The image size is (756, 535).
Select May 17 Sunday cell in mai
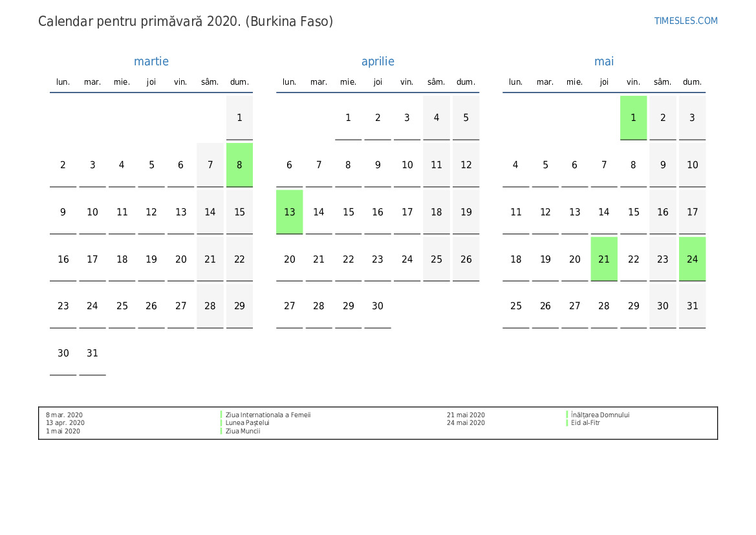[x=692, y=212]
